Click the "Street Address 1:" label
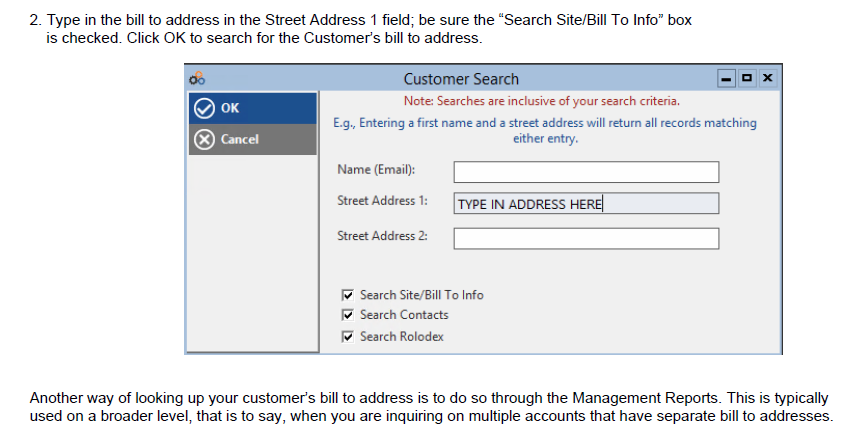The image size is (850, 434). [x=382, y=201]
